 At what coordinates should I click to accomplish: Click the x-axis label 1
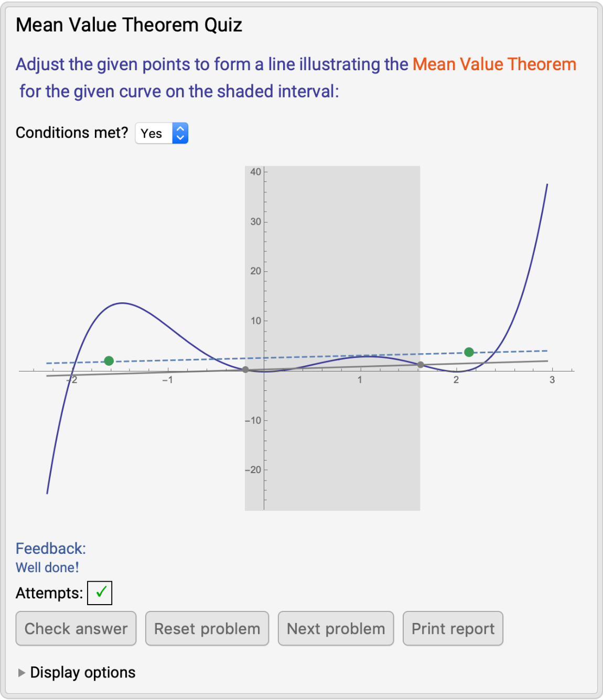click(360, 380)
